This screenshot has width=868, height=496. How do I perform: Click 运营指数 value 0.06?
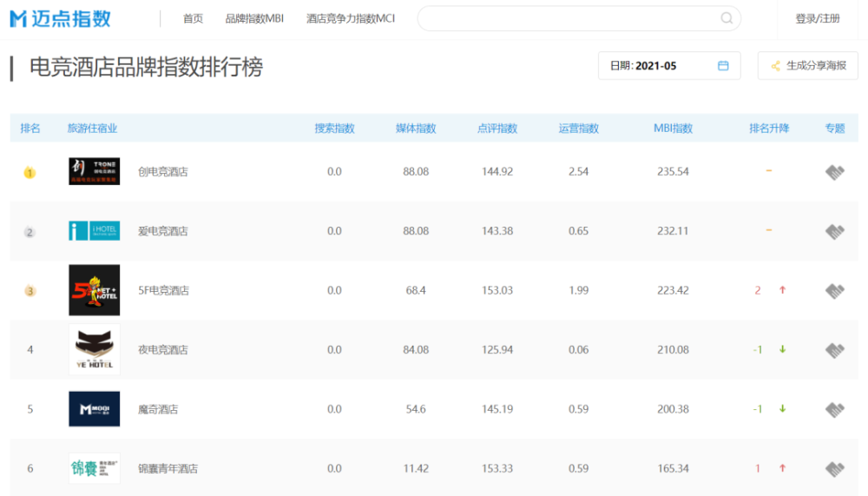[x=578, y=349]
